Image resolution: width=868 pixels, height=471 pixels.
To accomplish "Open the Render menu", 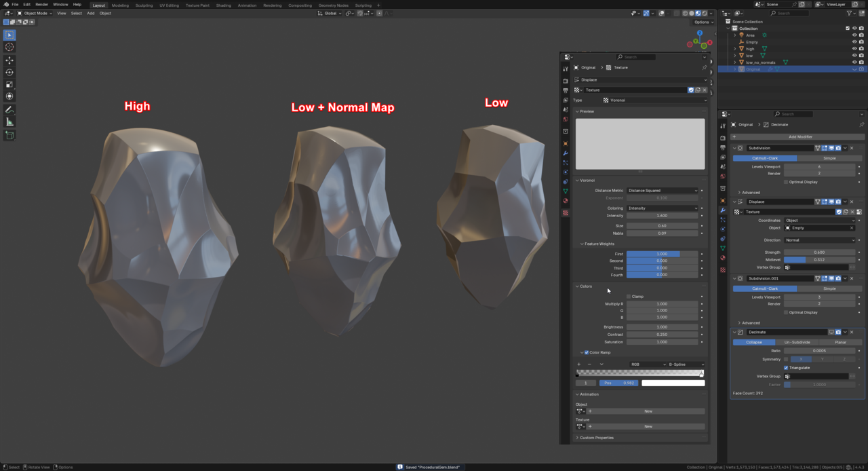I will pyautogui.click(x=41, y=5).
